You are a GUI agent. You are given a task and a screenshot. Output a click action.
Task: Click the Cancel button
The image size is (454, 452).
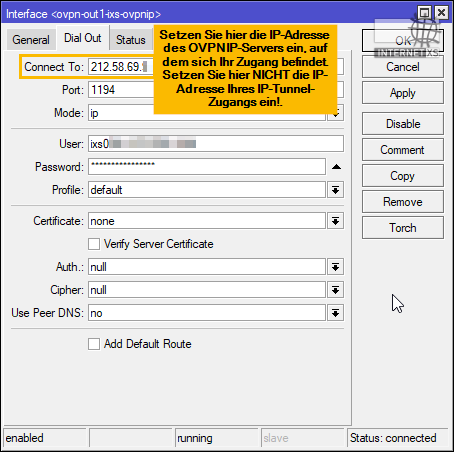403,67
